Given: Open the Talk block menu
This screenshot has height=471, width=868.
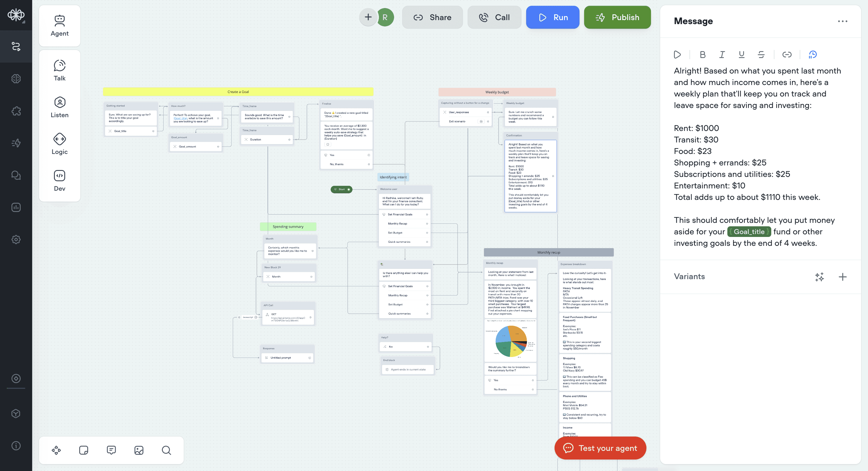Looking at the screenshot, I should click(x=60, y=70).
